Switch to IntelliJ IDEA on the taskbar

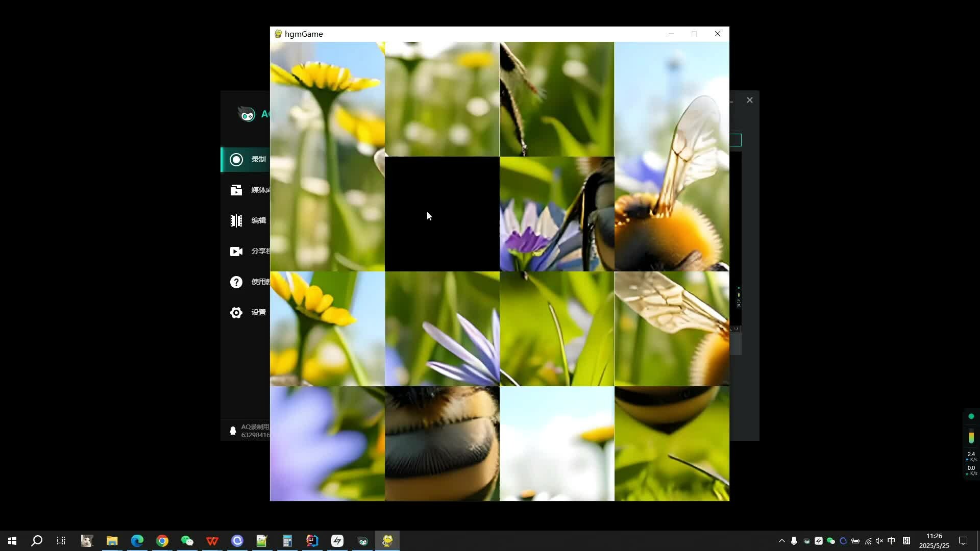312,541
